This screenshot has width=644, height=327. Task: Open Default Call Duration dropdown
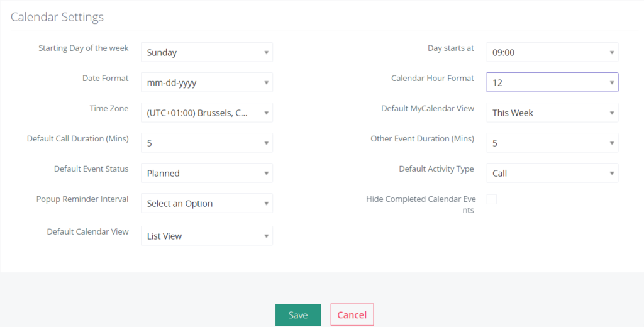206,143
